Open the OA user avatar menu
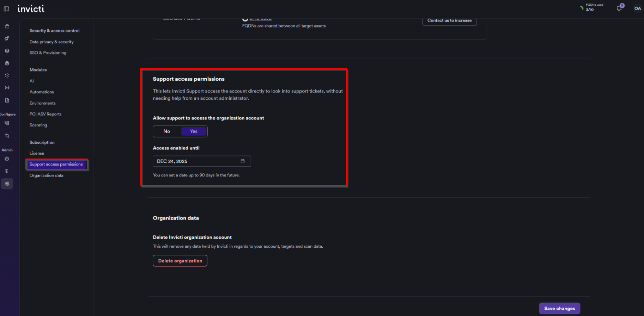644x316 pixels. (638, 8)
